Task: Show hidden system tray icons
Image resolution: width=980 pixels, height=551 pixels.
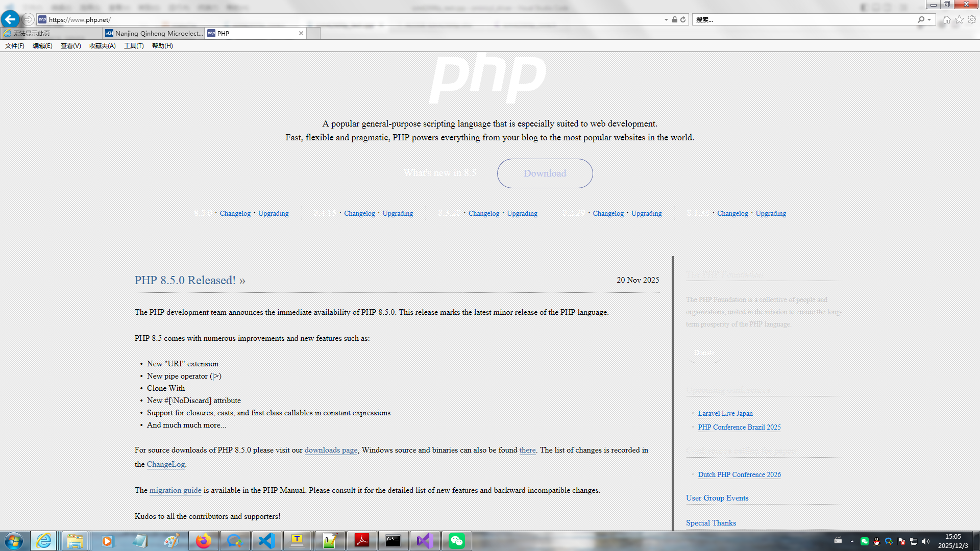Action: coord(852,541)
